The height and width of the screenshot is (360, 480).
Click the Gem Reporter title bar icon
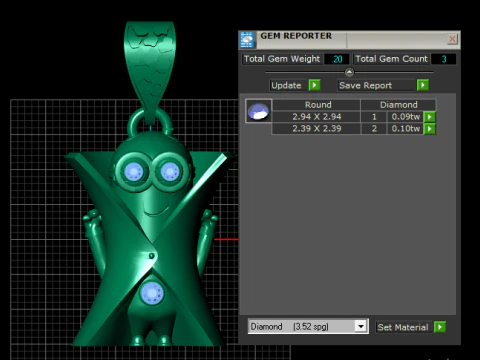(247, 40)
